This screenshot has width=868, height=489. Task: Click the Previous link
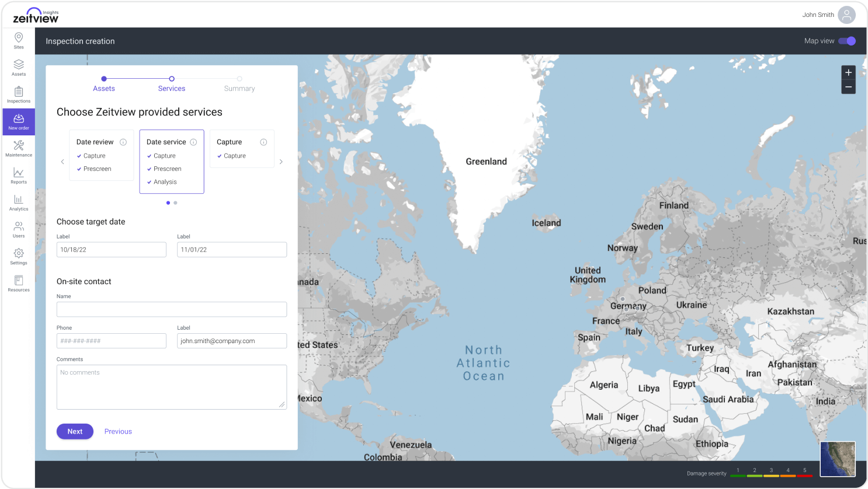coord(118,431)
